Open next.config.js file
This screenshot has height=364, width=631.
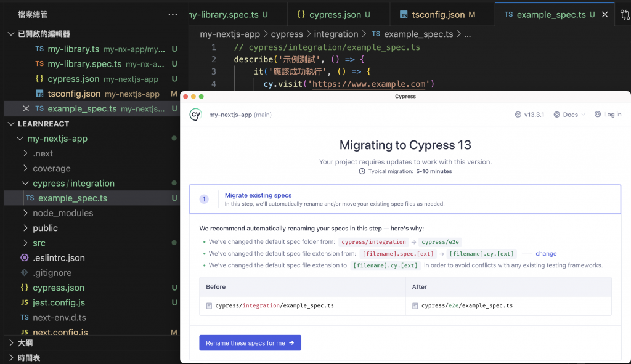[92, 332]
